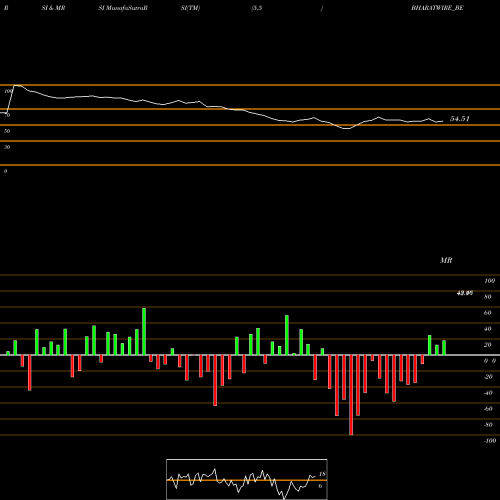The width and height of the screenshot is (500, 500).
Task: Click the SI(TM) header label
Action: [190, 8]
